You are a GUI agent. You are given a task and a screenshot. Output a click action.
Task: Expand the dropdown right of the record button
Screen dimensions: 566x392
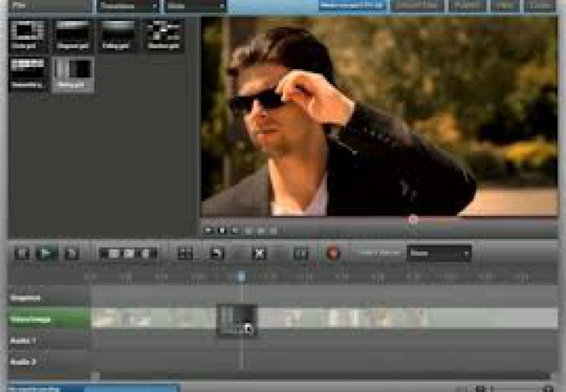439,254
